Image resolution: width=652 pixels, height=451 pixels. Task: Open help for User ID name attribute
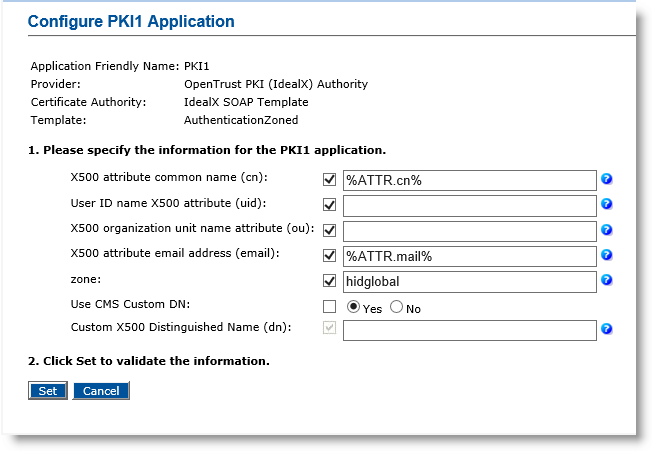click(606, 205)
